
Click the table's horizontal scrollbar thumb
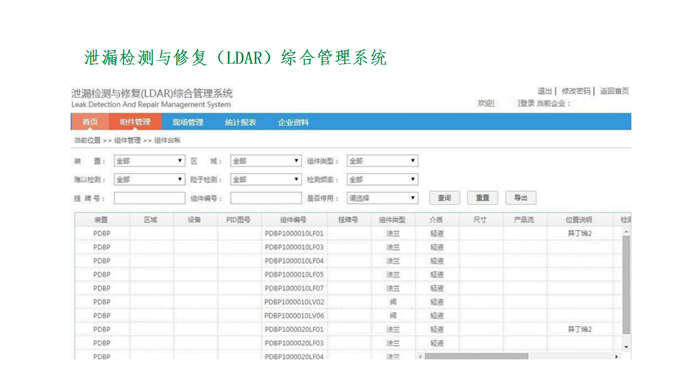click(x=476, y=356)
